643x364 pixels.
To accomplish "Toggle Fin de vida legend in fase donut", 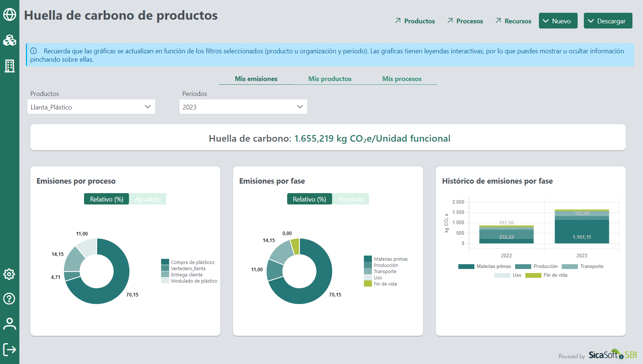I will click(380, 284).
